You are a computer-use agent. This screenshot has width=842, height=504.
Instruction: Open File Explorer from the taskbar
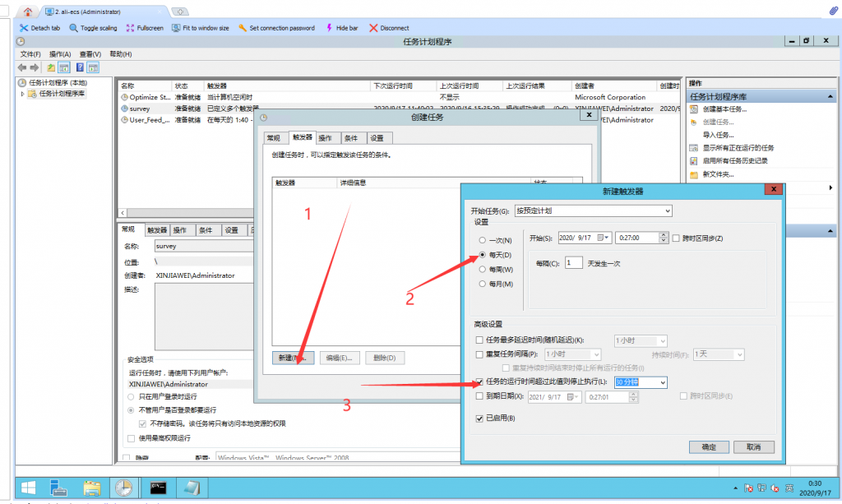click(x=90, y=488)
